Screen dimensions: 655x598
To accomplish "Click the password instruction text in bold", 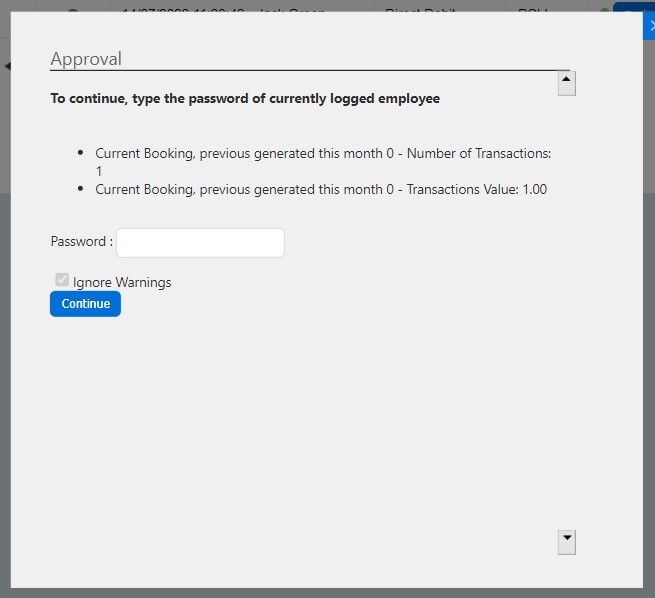I will [x=245, y=99].
